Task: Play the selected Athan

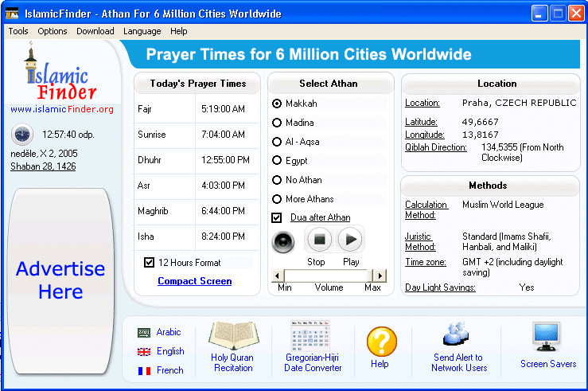Action: pyautogui.click(x=350, y=240)
